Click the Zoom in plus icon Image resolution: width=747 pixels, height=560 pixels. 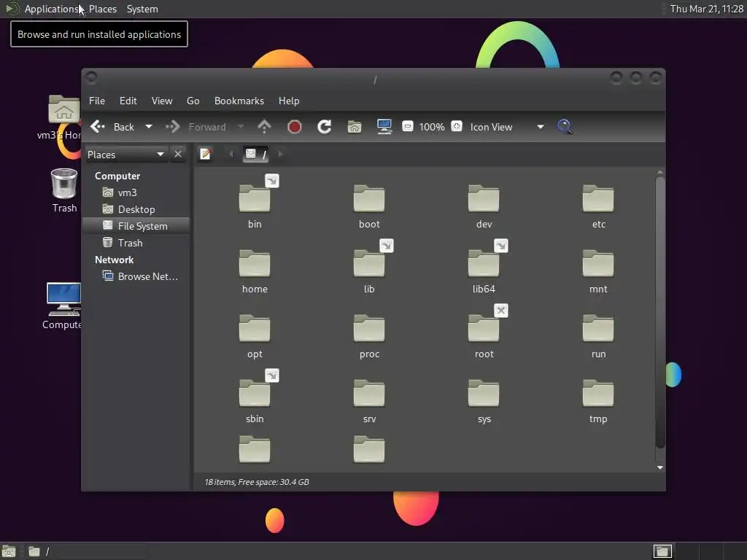pyautogui.click(x=457, y=126)
